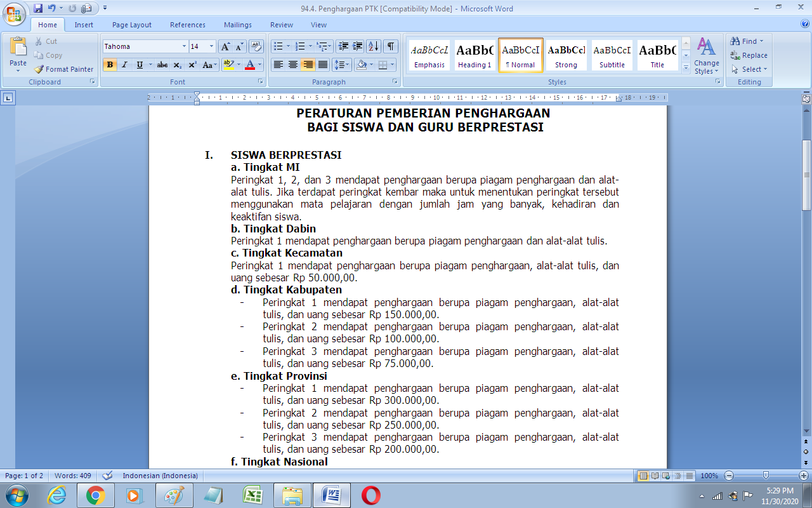Viewport: 812px width, 508px height.
Task: Open Change Styles menu
Action: click(x=706, y=56)
